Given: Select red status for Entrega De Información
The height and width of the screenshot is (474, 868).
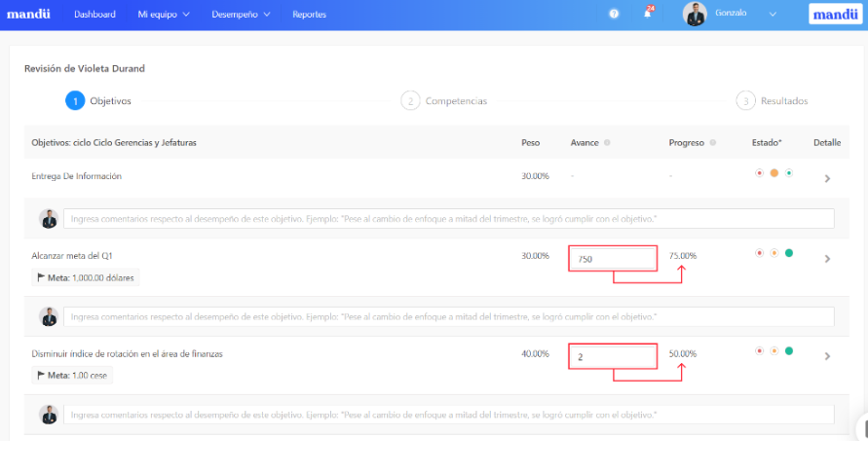Looking at the screenshot, I should coord(760,173).
